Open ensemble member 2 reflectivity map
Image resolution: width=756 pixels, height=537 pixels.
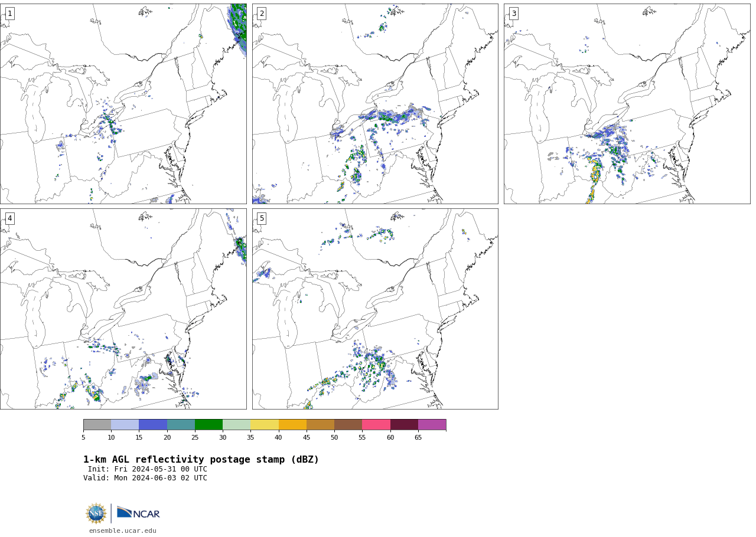point(375,104)
